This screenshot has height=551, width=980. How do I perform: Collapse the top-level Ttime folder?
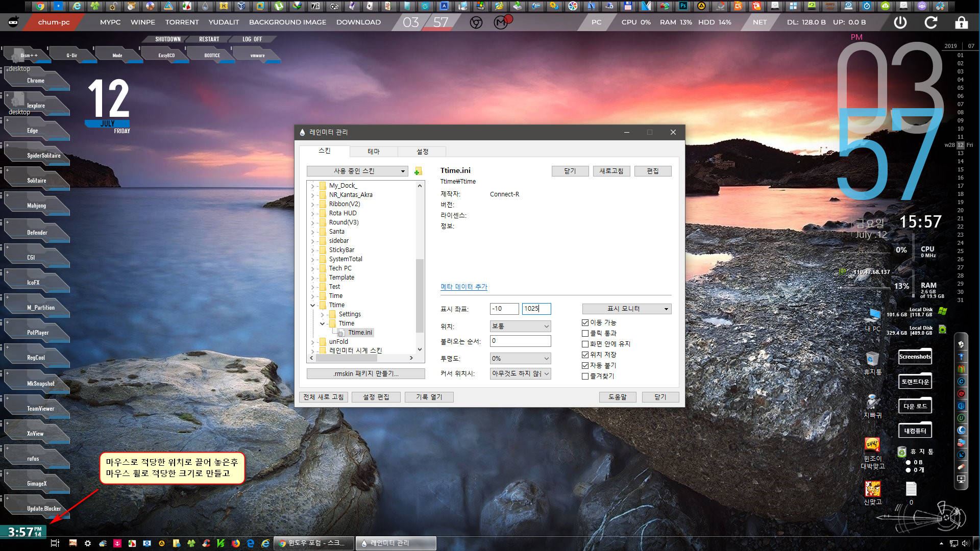[312, 305]
